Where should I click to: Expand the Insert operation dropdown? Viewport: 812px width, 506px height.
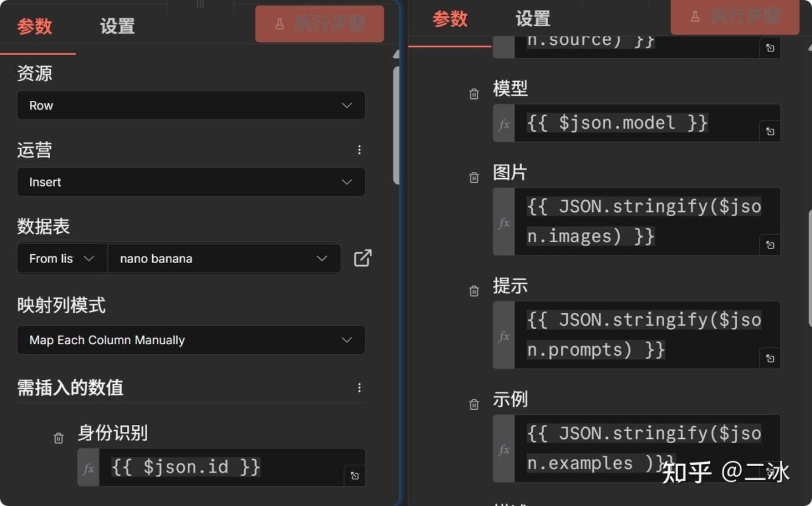tap(190, 182)
